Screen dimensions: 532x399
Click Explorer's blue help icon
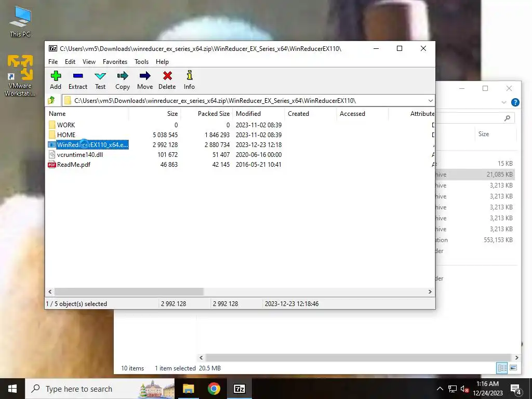pos(515,102)
